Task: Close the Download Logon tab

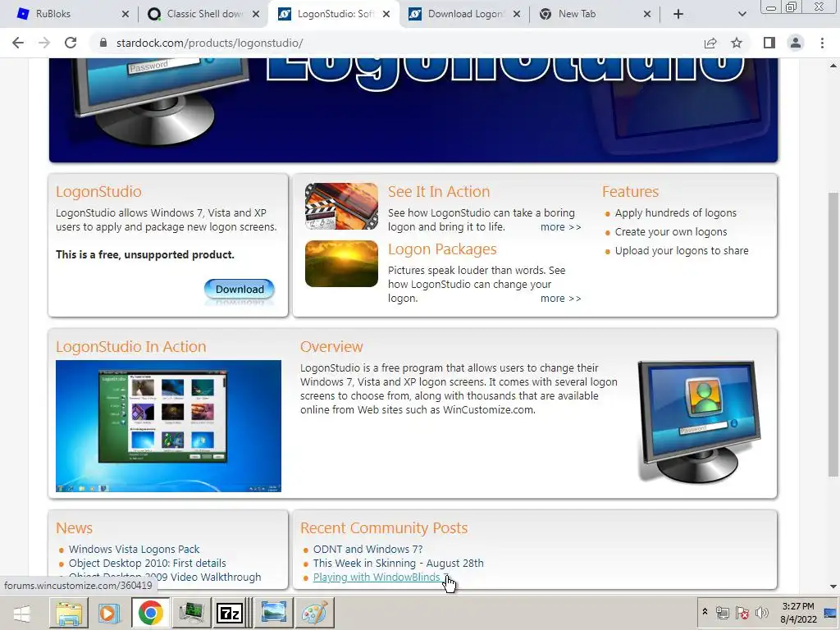Action: 517,14
